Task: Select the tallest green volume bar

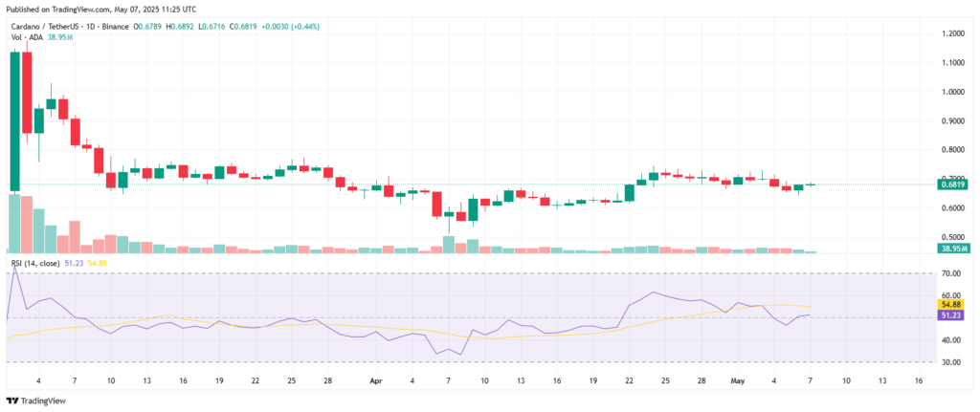Action: tap(14, 223)
